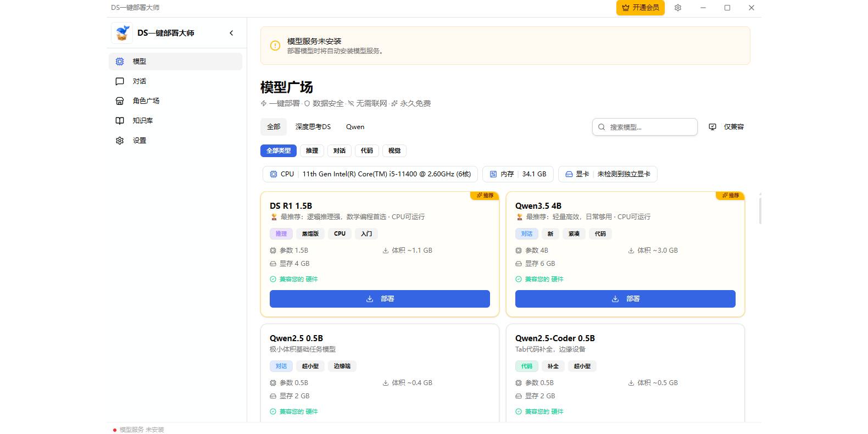Toggle the 仅兼容 compatible-only filter
Image resolution: width=868 pixels, height=434 pixels.
tap(727, 127)
